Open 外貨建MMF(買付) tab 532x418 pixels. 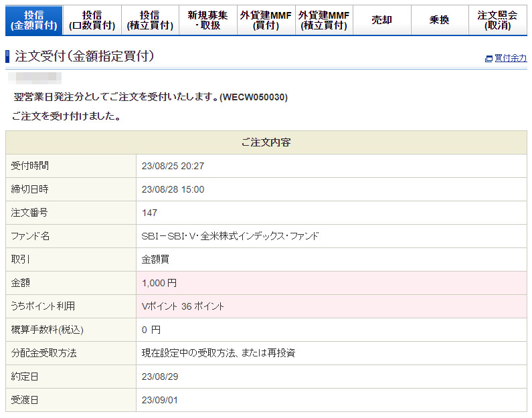coord(266,20)
